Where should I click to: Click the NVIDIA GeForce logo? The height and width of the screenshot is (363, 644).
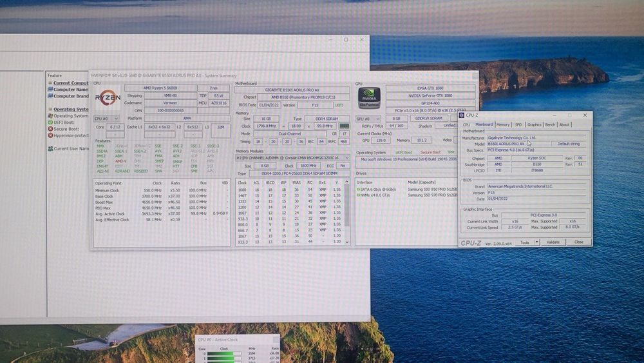pyautogui.click(x=369, y=98)
